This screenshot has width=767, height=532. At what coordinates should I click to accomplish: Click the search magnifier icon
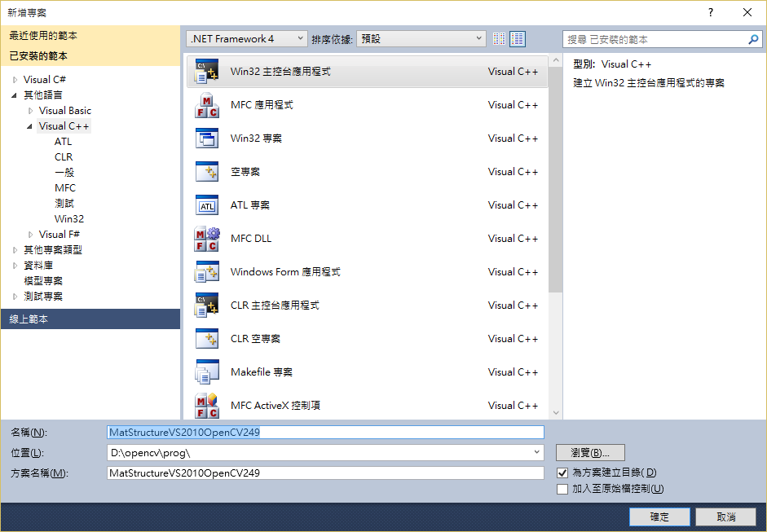click(x=753, y=39)
